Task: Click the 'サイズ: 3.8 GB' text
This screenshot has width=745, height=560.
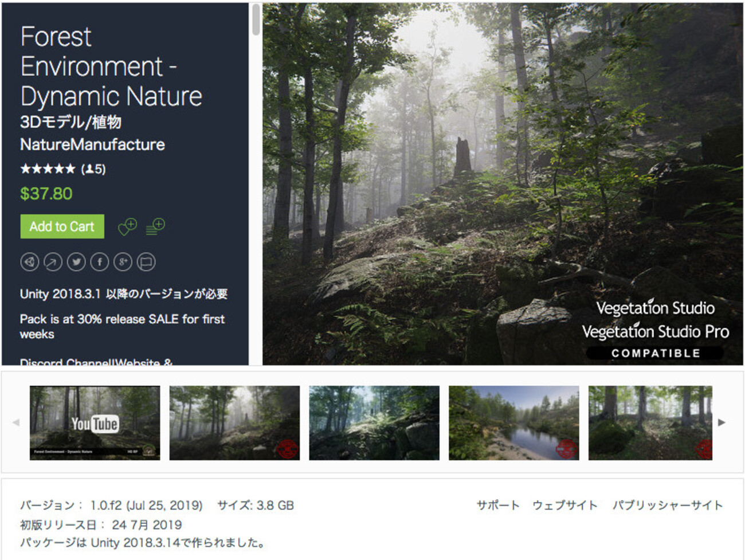Action: (256, 506)
